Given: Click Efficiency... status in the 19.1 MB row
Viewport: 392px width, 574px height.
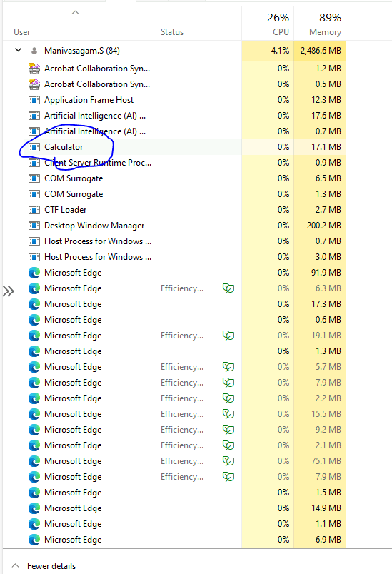Looking at the screenshot, I should tap(182, 336).
